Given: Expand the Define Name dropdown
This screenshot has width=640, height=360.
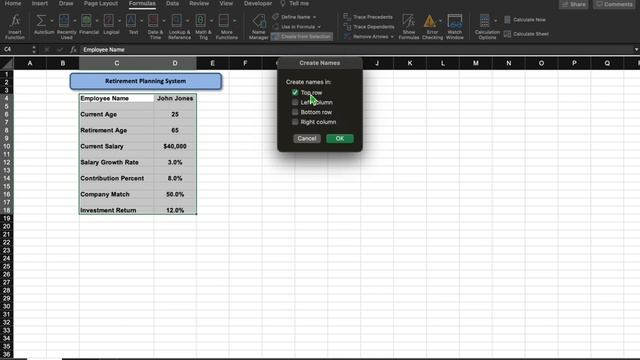Looking at the screenshot, I should pyautogui.click(x=314, y=17).
